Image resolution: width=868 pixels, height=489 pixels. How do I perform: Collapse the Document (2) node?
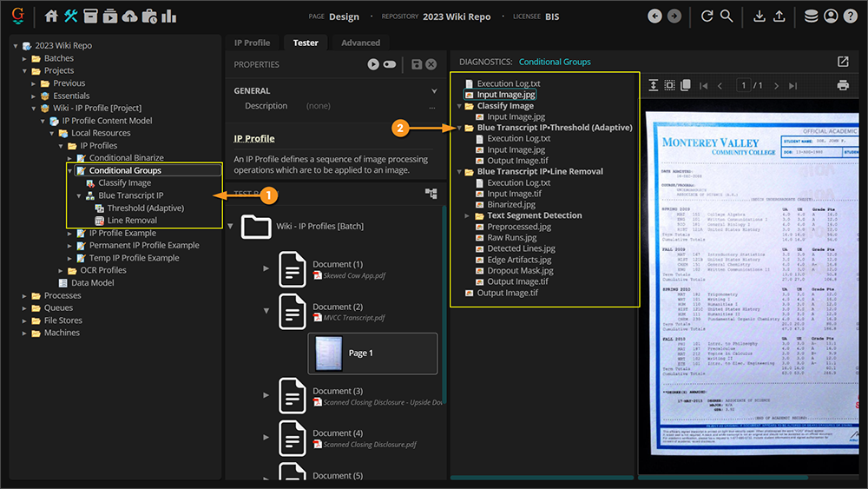tap(266, 310)
